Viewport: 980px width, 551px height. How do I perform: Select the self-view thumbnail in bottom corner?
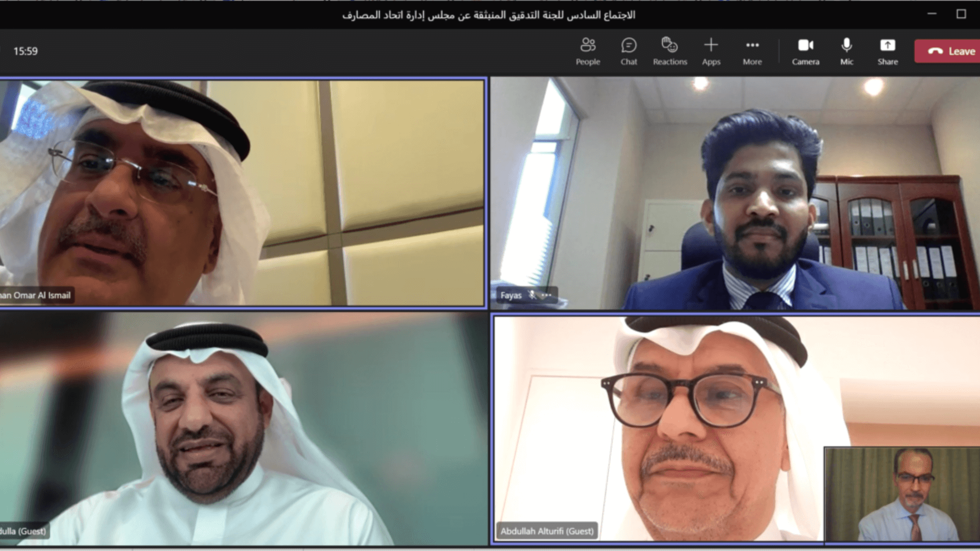point(901,493)
